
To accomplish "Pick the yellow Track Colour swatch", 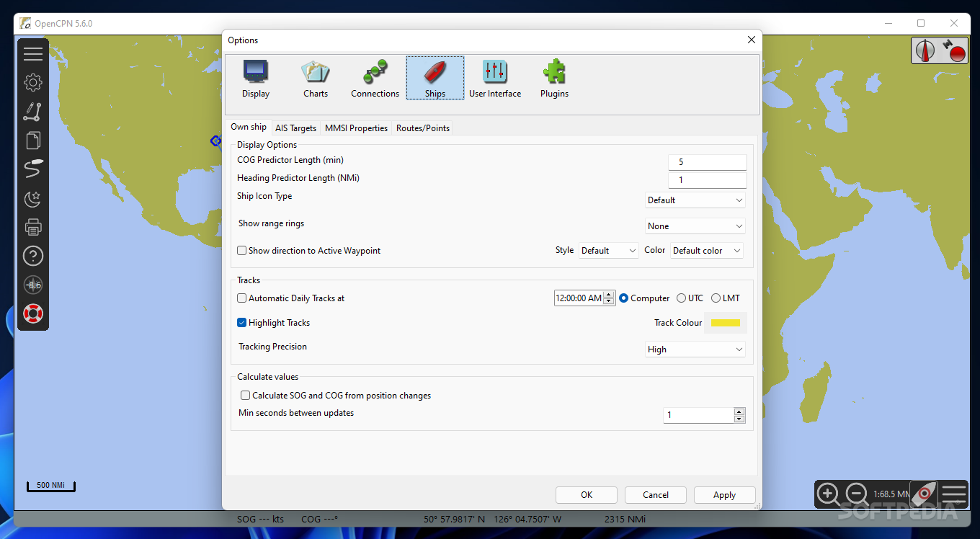I will [726, 323].
